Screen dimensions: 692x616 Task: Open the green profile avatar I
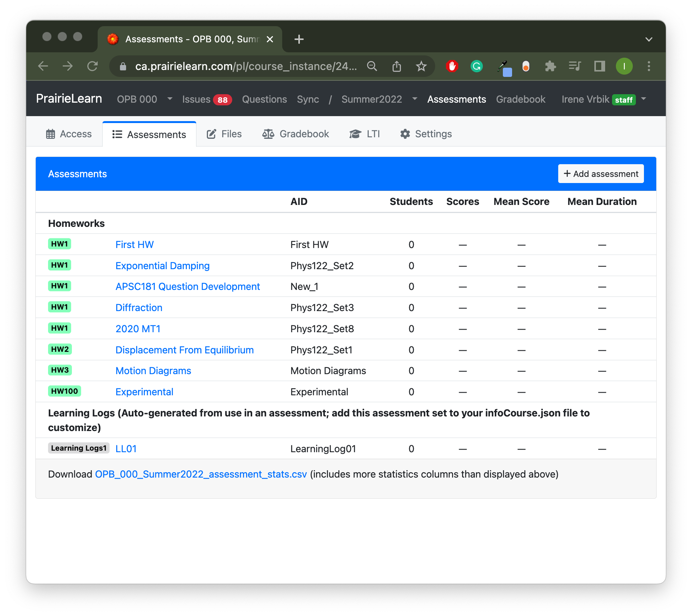point(624,66)
